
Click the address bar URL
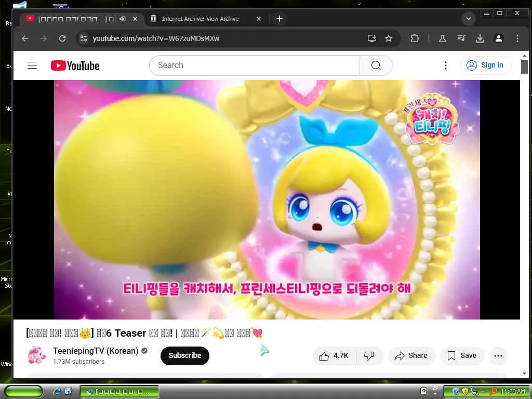(x=156, y=38)
